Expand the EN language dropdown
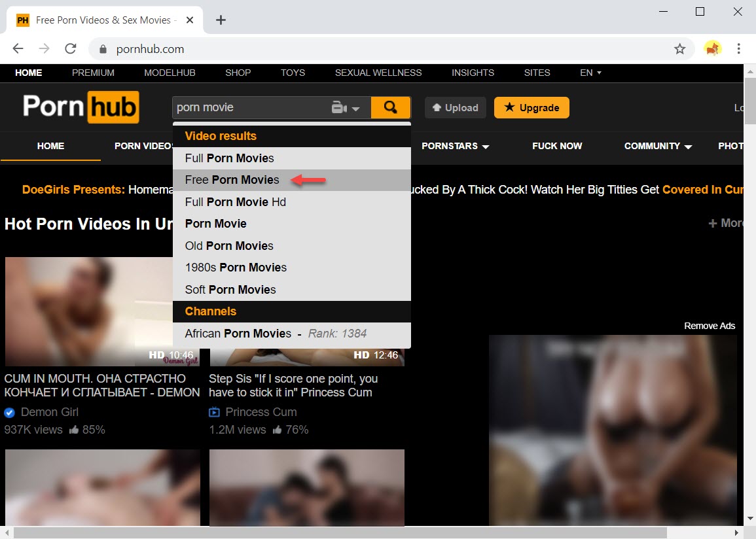 [590, 73]
